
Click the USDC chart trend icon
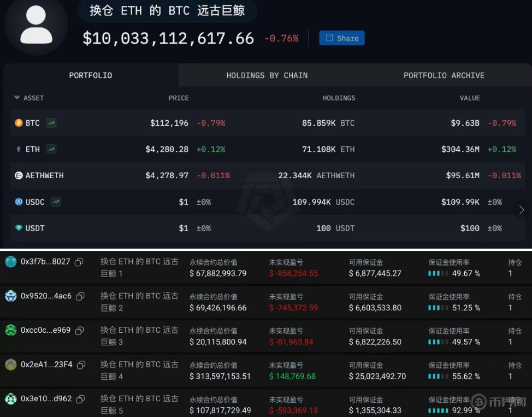(x=56, y=202)
